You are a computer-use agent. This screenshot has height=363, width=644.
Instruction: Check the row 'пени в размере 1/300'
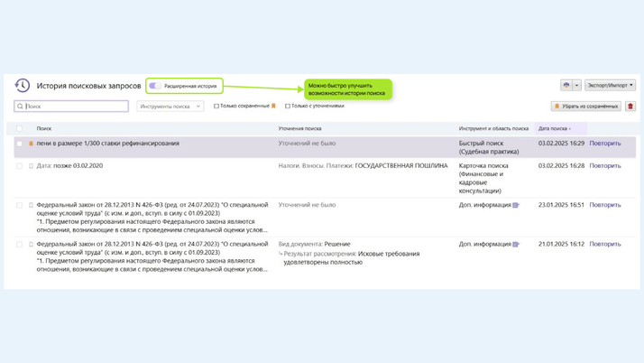pos(19,144)
